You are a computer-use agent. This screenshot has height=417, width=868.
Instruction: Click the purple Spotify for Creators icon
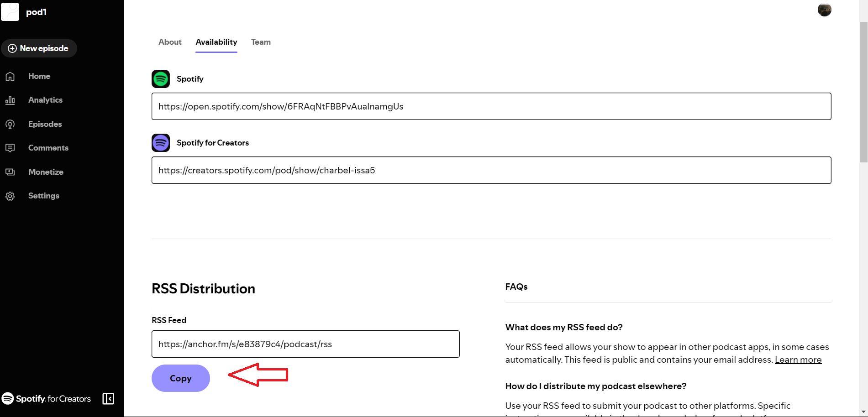pos(161,143)
